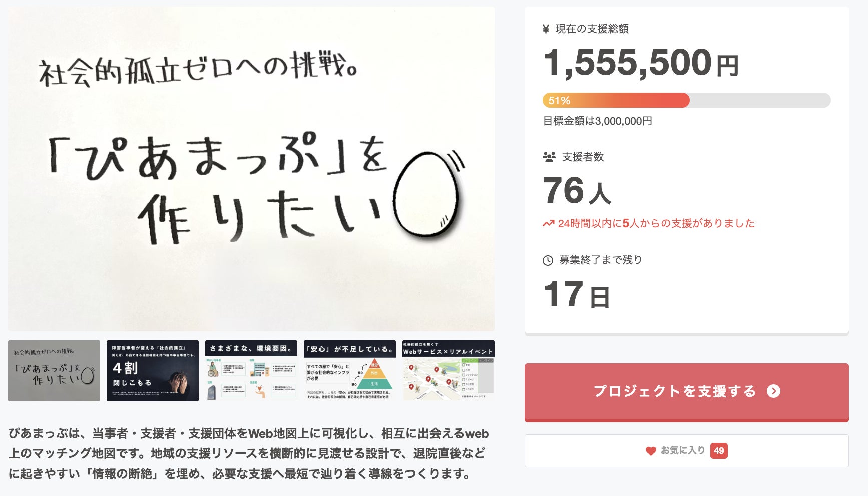Click the 1,555,500円 total amount
Viewport: 868px width, 496px height.
pos(641,63)
